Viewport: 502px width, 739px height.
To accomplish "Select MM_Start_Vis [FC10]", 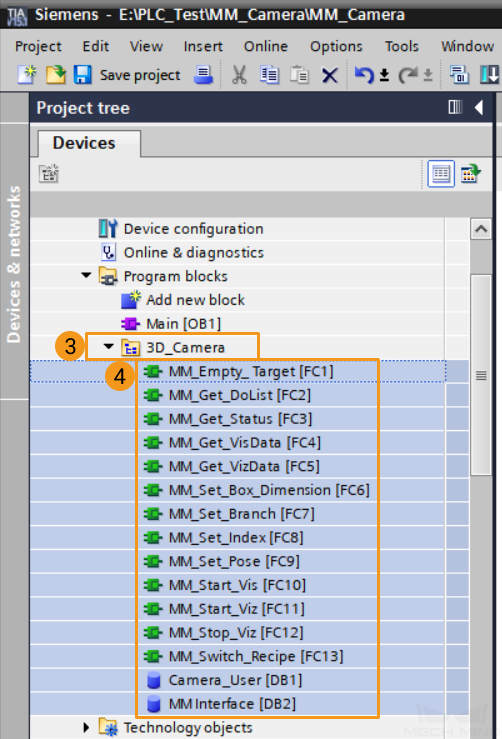I will coord(237,585).
